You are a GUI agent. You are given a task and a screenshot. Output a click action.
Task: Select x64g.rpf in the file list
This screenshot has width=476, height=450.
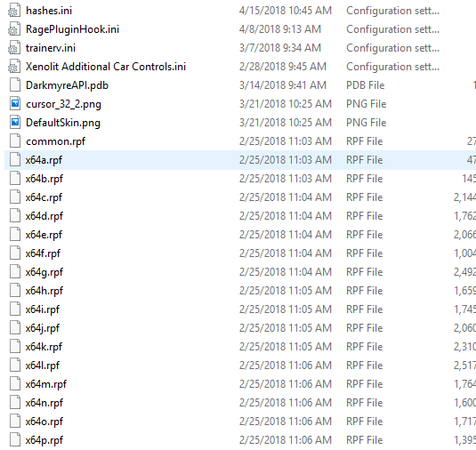pyautogui.click(x=44, y=272)
